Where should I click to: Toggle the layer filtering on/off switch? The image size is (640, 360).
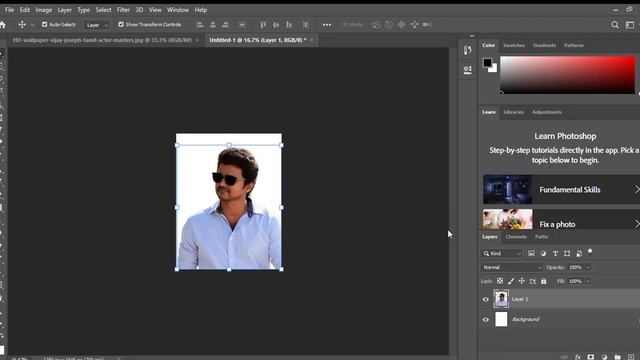(x=590, y=252)
